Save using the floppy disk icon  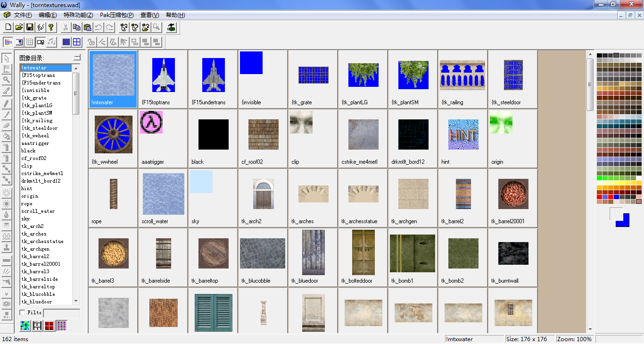click(x=30, y=27)
